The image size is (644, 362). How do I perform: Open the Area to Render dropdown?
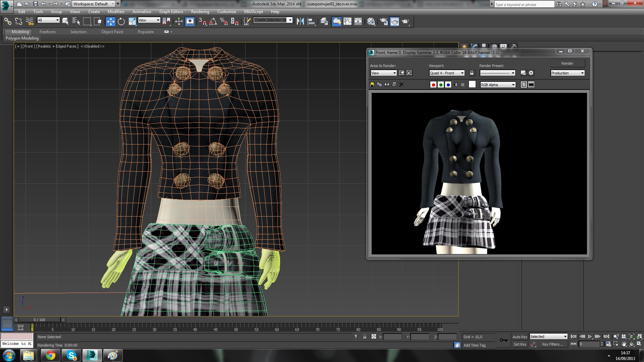pos(383,73)
